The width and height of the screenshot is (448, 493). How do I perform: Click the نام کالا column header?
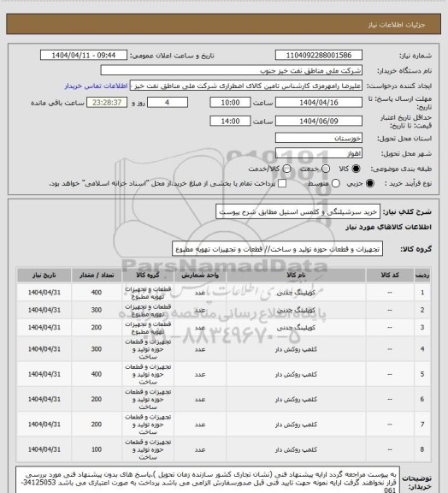(296, 275)
